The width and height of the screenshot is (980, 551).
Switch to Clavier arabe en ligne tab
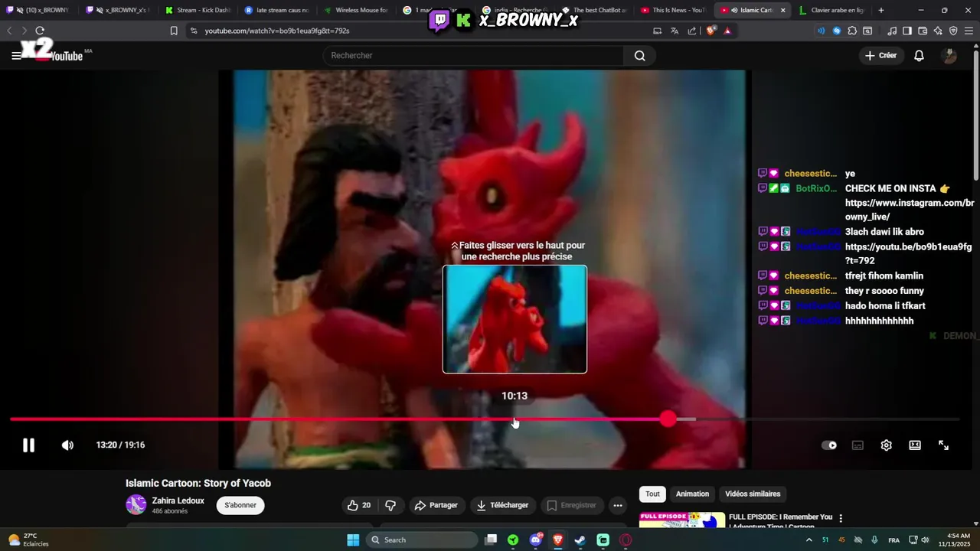[831, 10]
